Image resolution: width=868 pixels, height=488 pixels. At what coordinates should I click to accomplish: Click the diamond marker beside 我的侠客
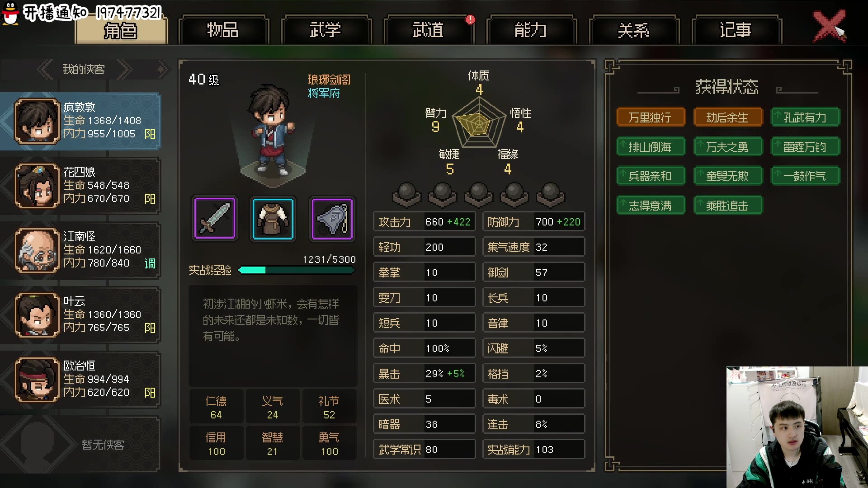pyautogui.click(x=161, y=69)
